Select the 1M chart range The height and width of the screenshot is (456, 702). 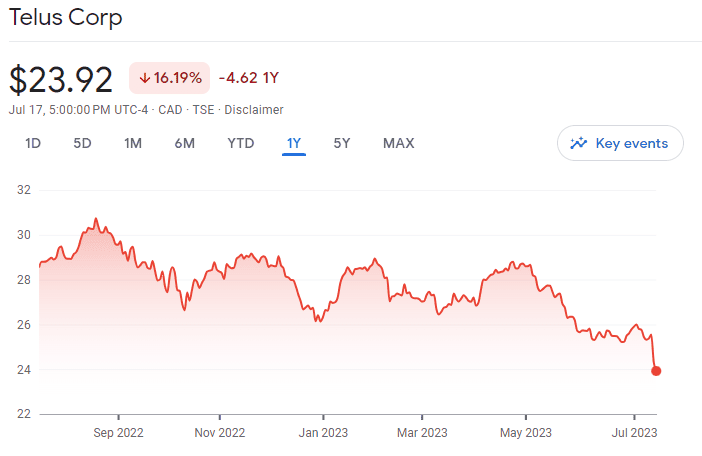[x=133, y=143]
